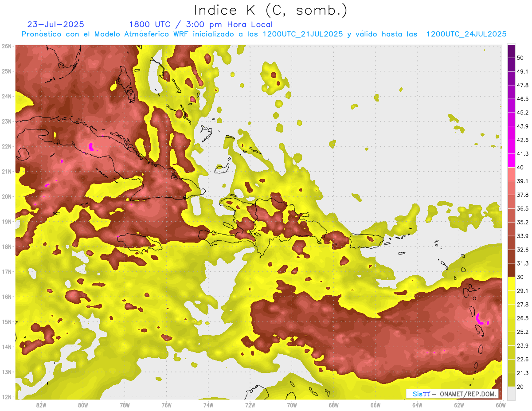Click the '24N' latitude label
The width and height of the screenshot is (532, 411).
[7, 96]
